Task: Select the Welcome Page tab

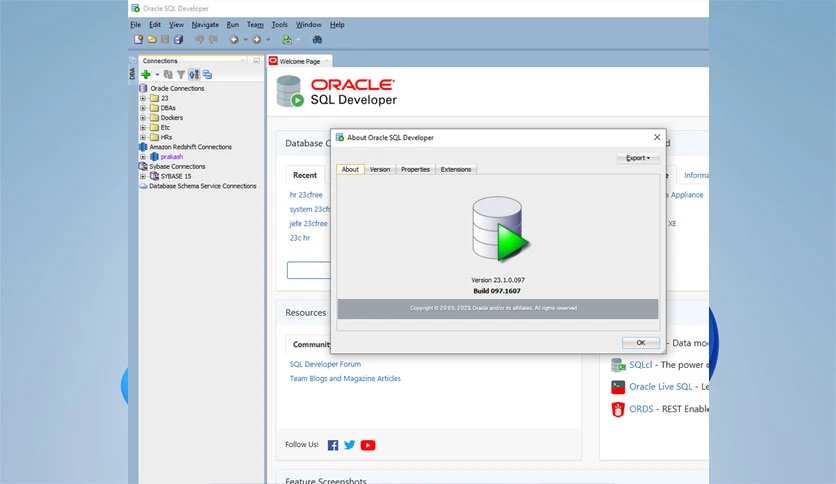Action: [300, 61]
